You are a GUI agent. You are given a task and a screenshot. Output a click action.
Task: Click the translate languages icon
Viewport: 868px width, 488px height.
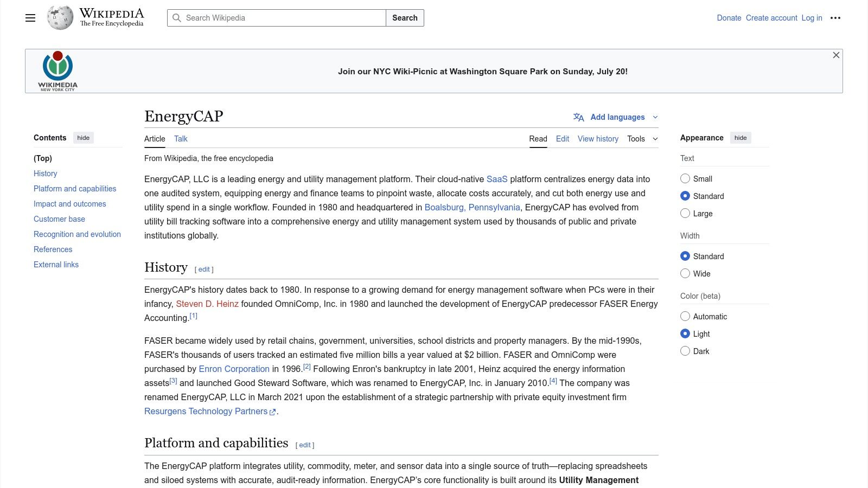pos(579,117)
